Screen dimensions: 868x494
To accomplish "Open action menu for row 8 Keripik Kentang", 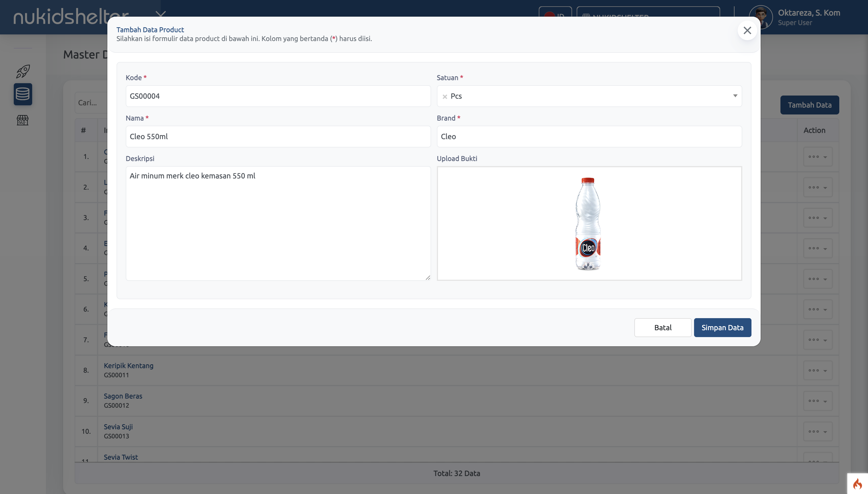I will pos(817,370).
